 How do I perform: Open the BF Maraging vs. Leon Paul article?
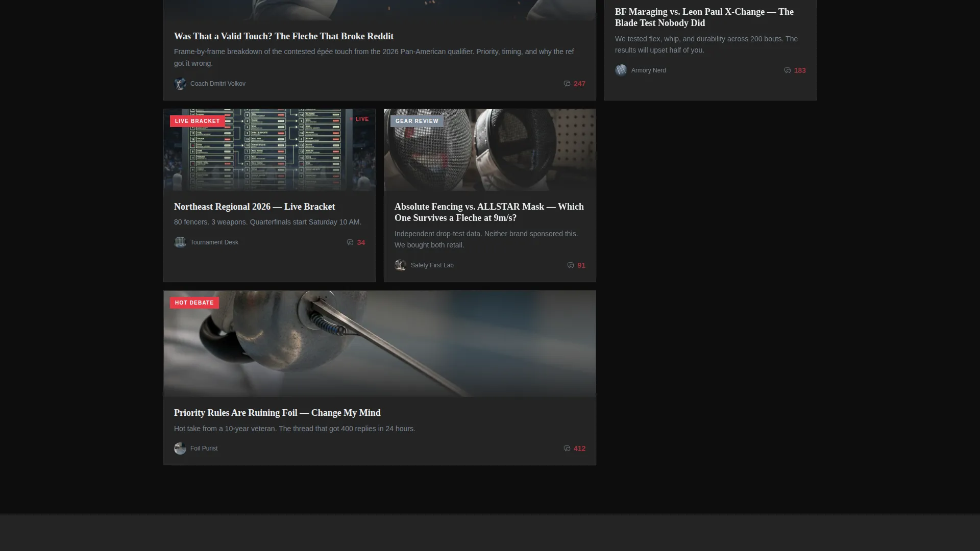(x=704, y=17)
